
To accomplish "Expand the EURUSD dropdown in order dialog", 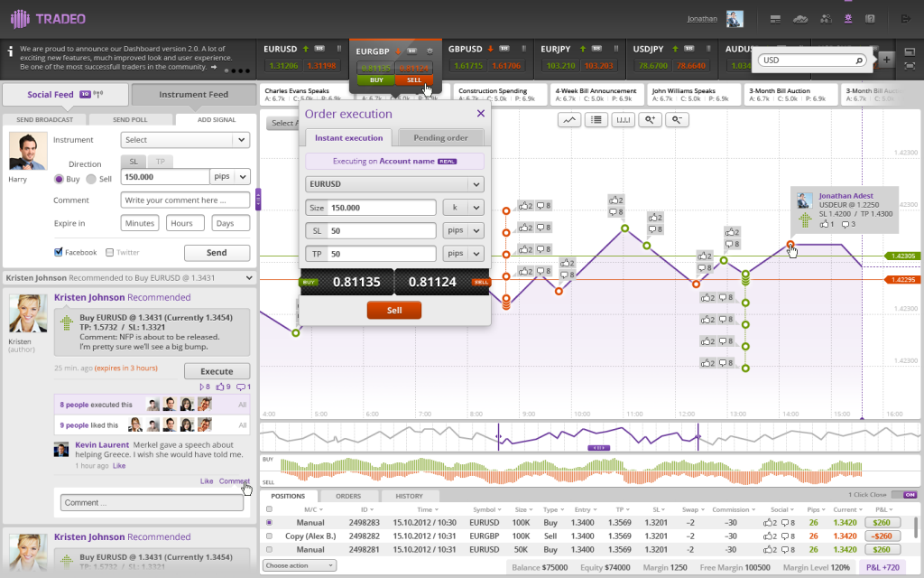I will click(476, 184).
